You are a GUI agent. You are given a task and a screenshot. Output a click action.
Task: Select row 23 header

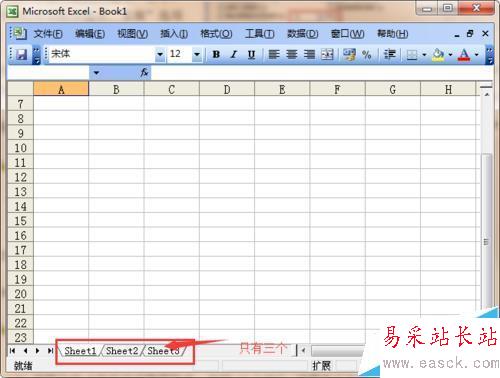(20, 337)
